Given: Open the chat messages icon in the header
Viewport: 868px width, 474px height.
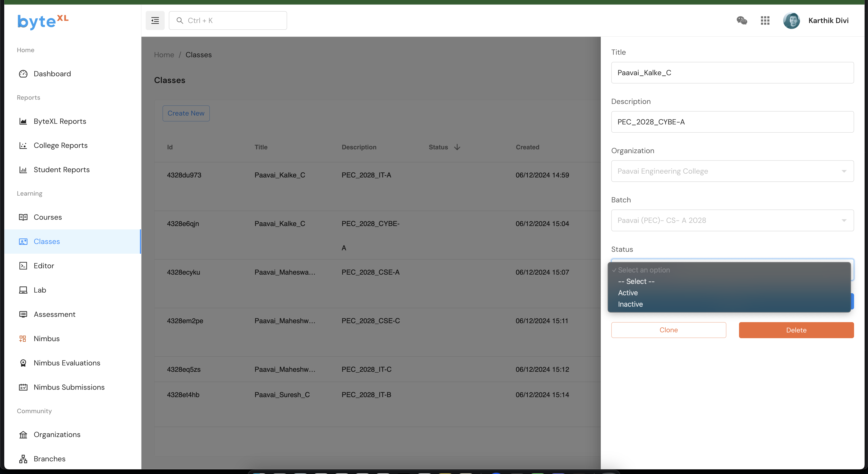Looking at the screenshot, I should click(742, 20).
